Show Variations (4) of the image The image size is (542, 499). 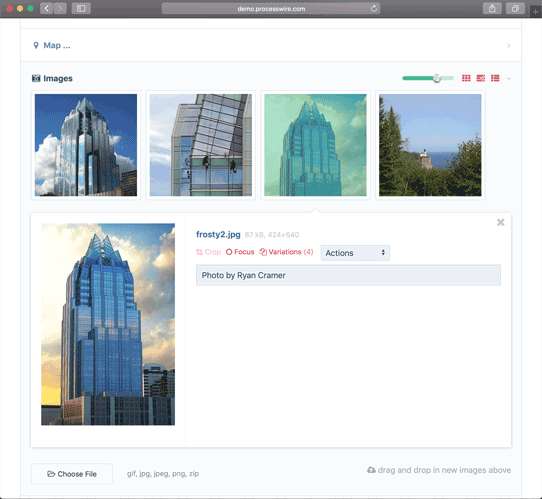(286, 252)
